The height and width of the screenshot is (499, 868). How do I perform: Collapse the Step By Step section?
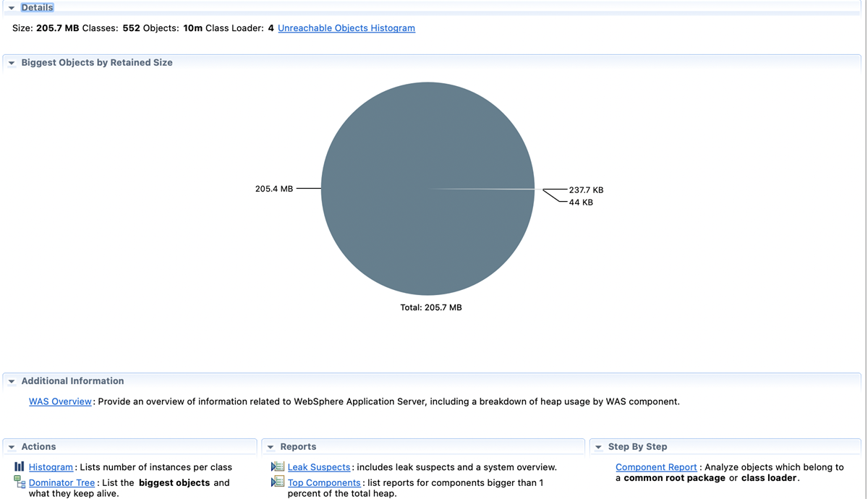tap(598, 447)
